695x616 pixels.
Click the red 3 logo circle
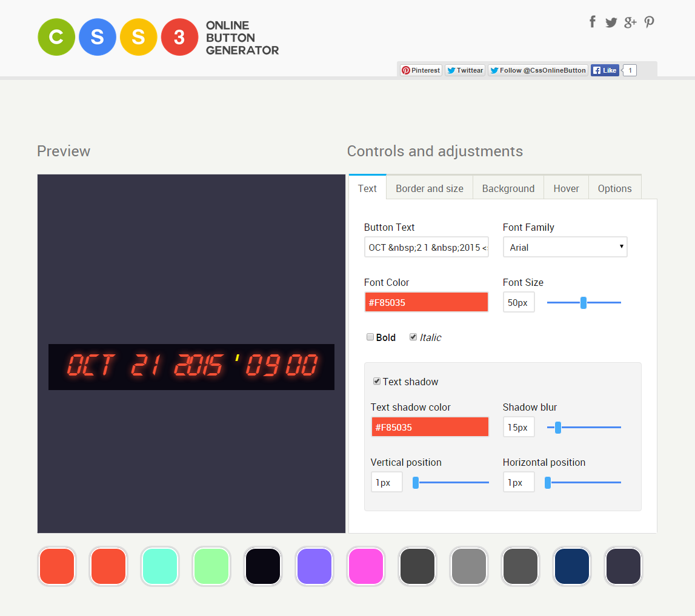179,37
